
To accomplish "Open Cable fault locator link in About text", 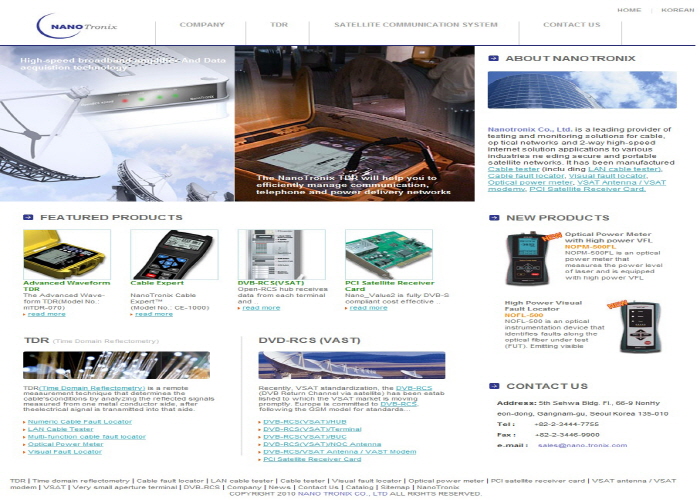I will (x=525, y=176).
